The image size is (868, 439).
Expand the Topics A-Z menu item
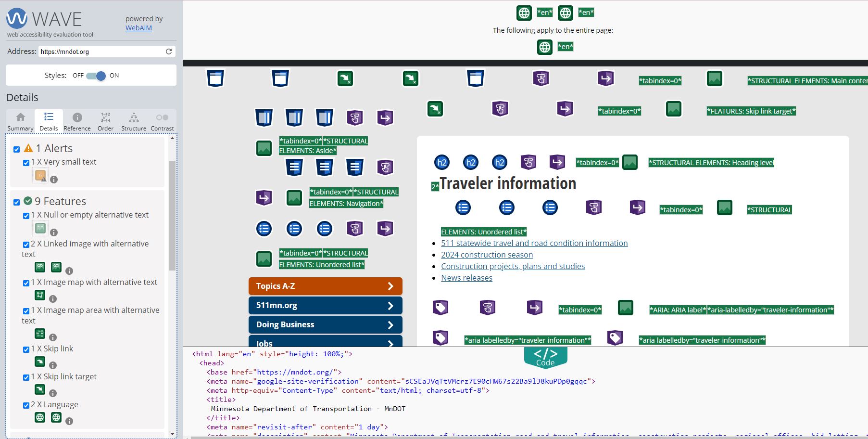(325, 286)
